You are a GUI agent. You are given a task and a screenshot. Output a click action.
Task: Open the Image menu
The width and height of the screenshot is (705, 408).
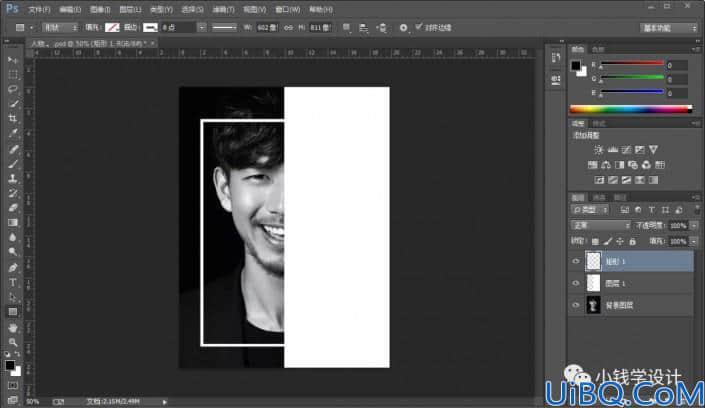[x=100, y=9]
